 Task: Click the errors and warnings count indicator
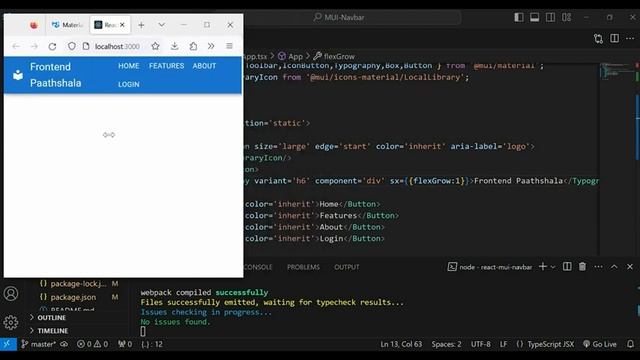point(93,344)
